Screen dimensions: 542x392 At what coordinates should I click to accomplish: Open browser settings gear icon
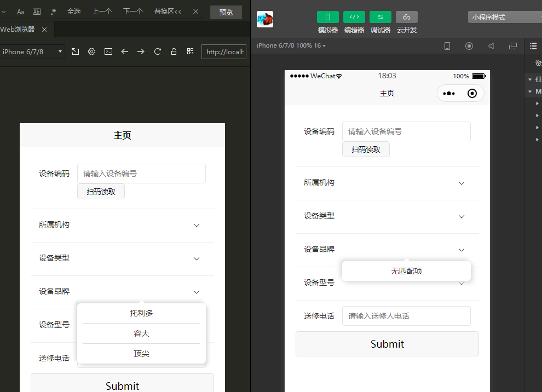(91, 51)
